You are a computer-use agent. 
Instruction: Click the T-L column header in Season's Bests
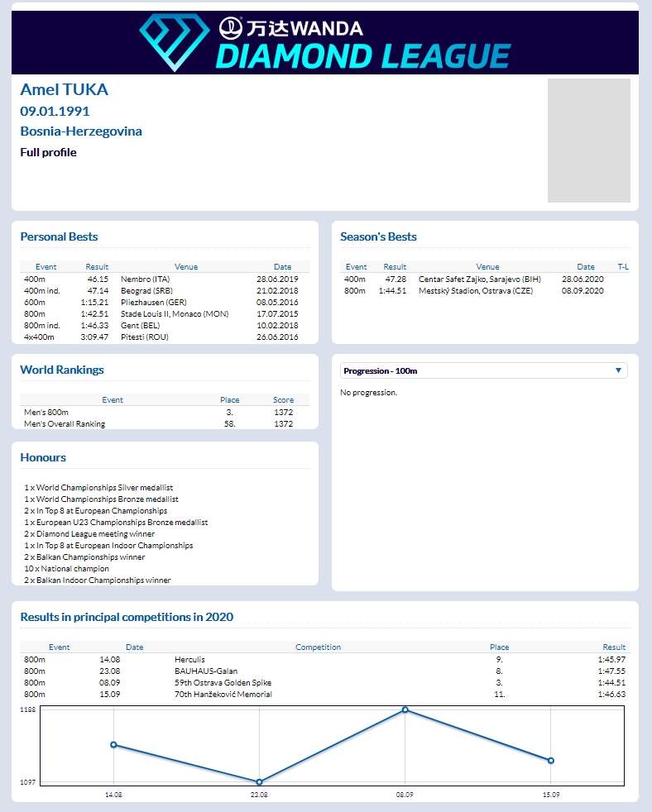coord(622,267)
